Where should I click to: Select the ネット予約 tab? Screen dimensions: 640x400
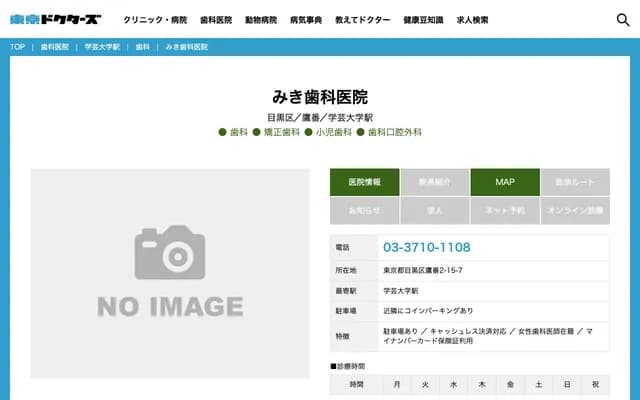click(x=505, y=211)
